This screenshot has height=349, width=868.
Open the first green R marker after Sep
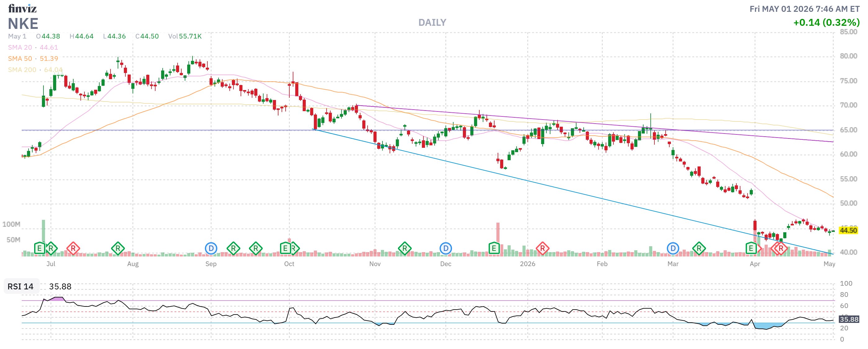pyautogui.click(x=233, y=249)
